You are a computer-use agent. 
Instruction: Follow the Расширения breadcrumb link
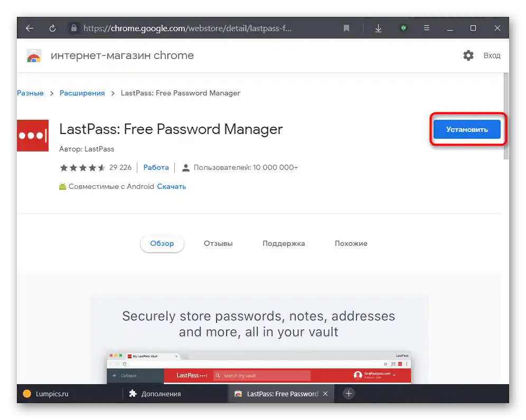point(82,93)
